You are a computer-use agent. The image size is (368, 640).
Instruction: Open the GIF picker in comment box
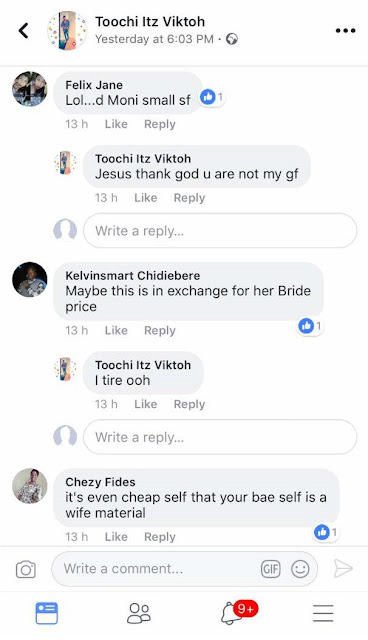270,569
